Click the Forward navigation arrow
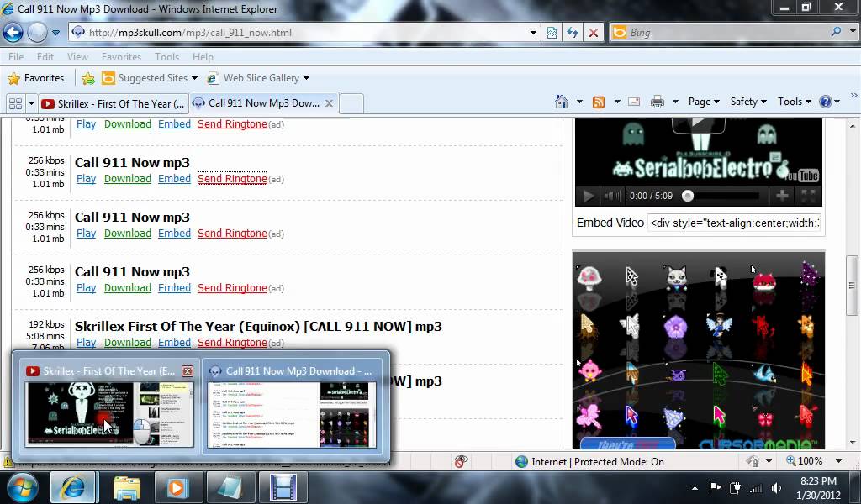Screen dimensions: 861x504 point(37,33)
